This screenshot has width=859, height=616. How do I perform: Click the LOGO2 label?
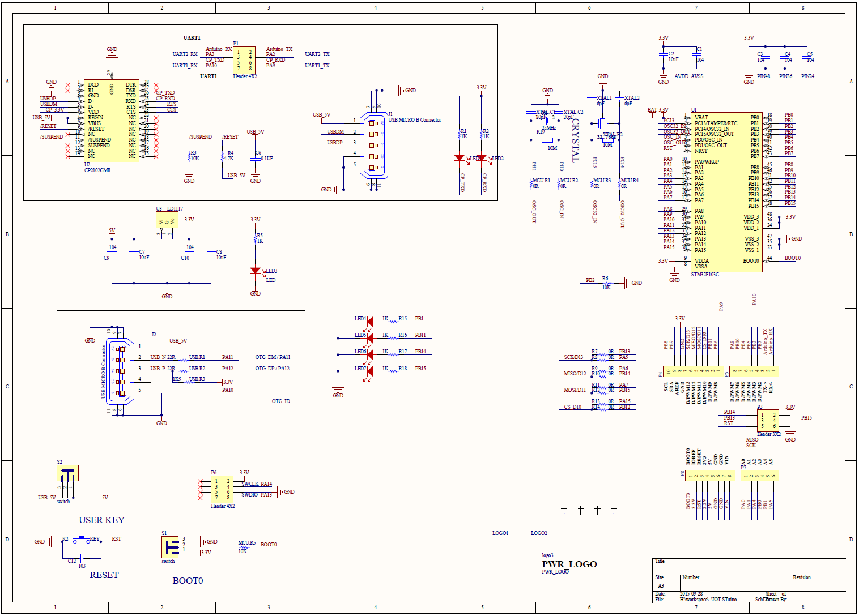click(539, 533)
